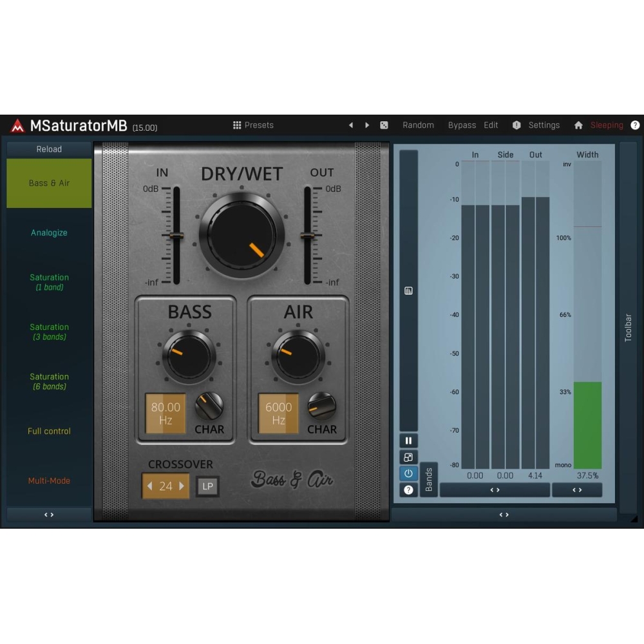Open the Edit menu
The height and width of the screenshot is (644, 644).
pyautogui.click(x=491, y=125)
